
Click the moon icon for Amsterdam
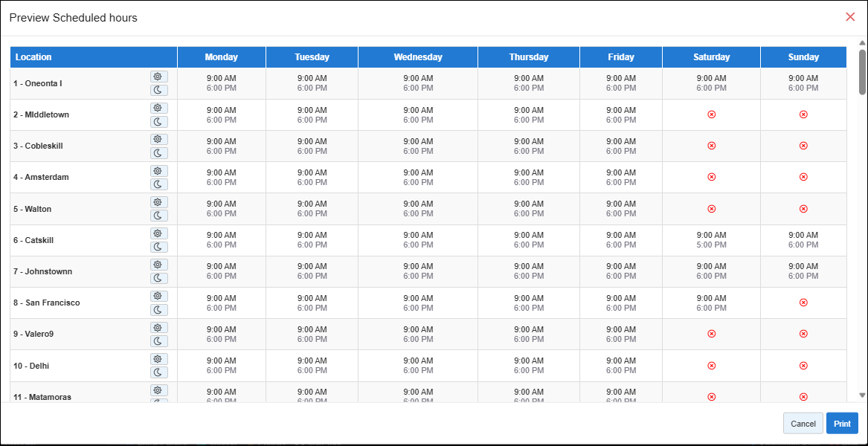point(158,184)
